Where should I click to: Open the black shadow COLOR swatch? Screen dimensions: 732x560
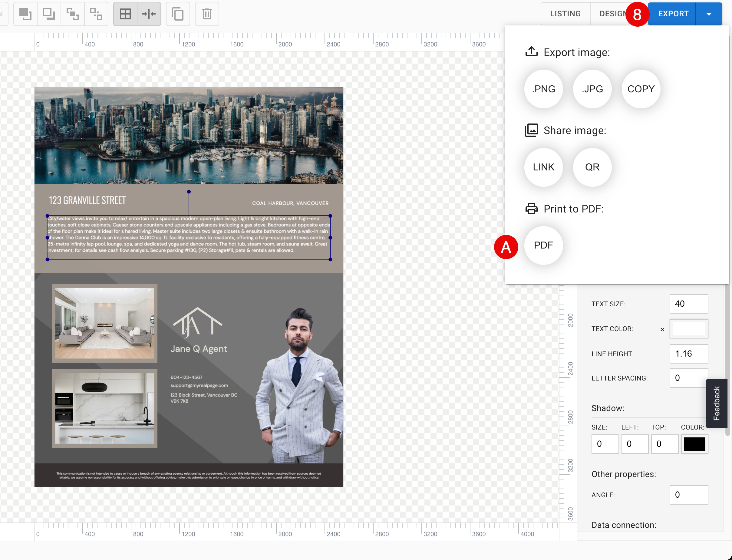click(695, 444)
